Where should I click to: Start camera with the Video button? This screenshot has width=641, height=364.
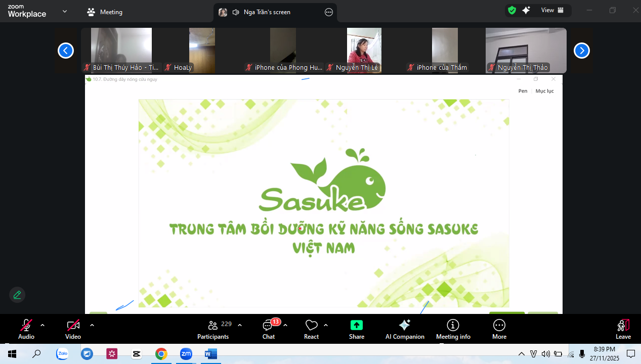tap(73, 329)
